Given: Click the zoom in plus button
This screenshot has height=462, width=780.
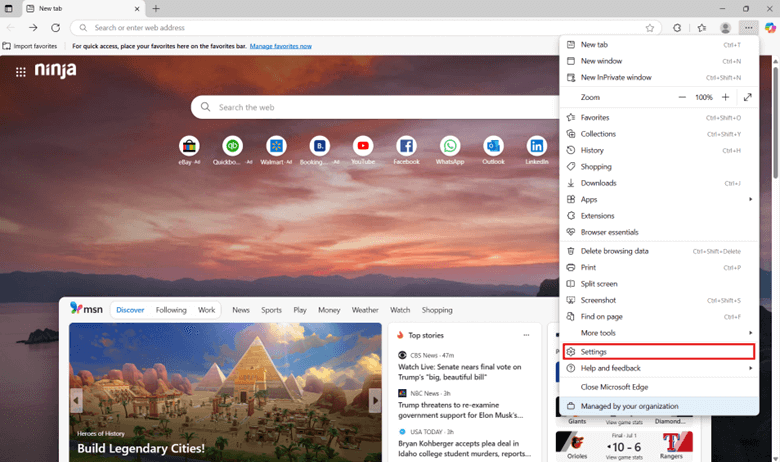Looking at the screenshot, I should tap(725, 97).
